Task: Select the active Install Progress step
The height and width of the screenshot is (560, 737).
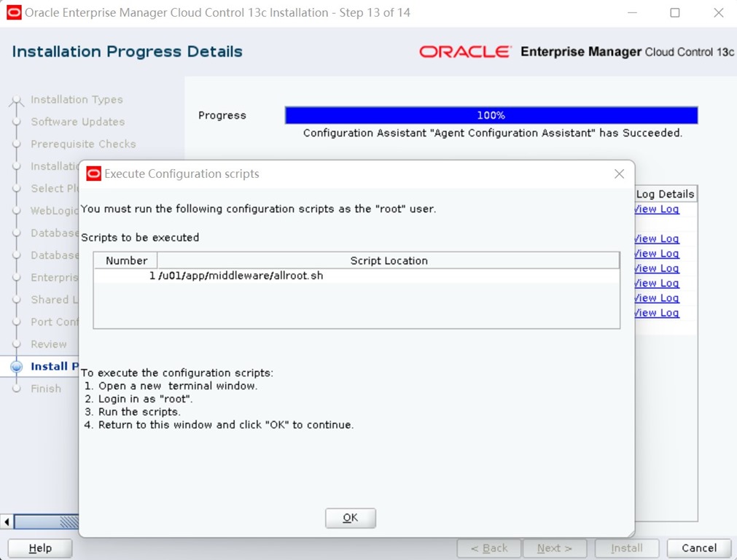Action: (55, 366)
